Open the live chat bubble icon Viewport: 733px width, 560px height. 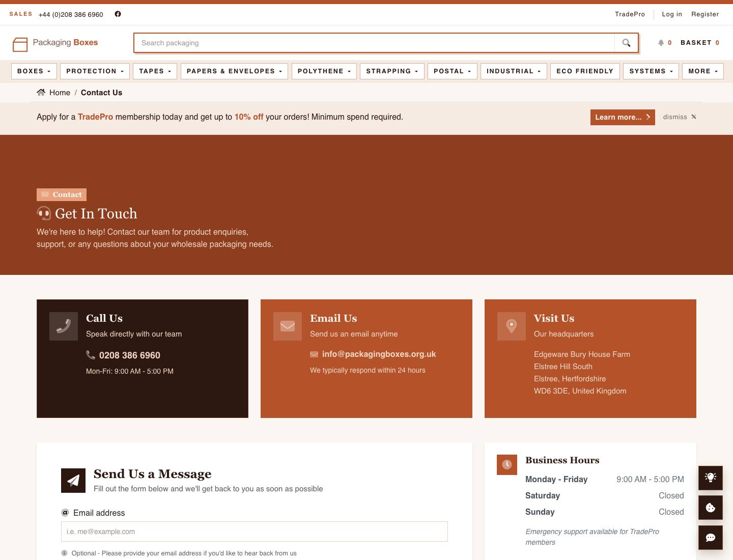711,537
